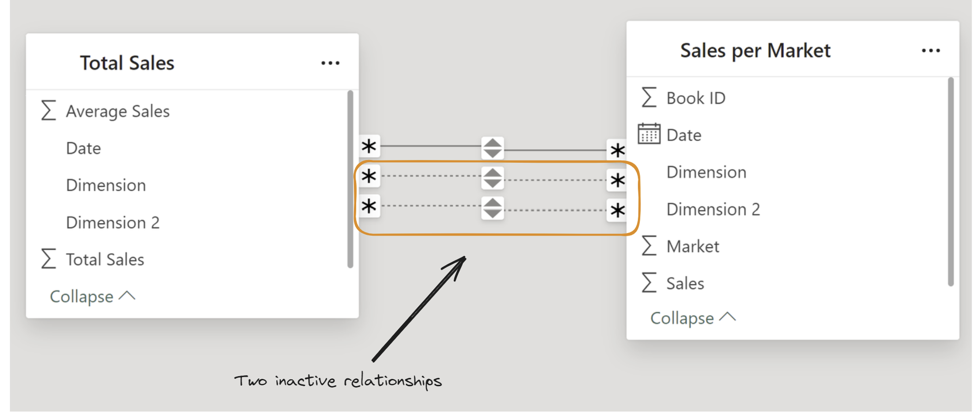Image resolution: width=980 pixels, height=417 pixels.
Task: Click the calendar icon beside Date field
Action: click(x=649, y=134)
